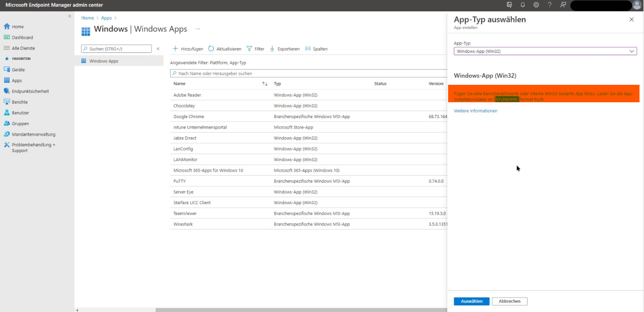Screen dimensions: 644x312
Task: Click the Auswählen button
Action: tap(472, 302)
